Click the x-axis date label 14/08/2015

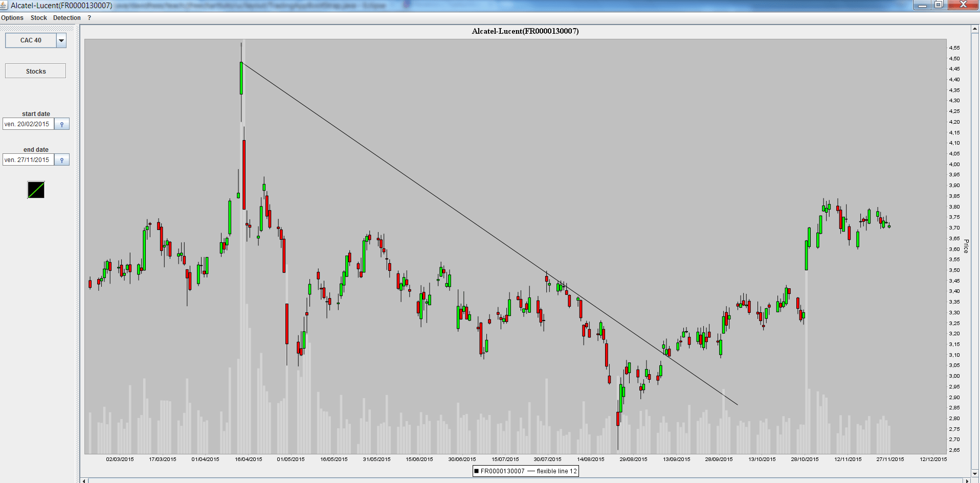pos(591,459)
